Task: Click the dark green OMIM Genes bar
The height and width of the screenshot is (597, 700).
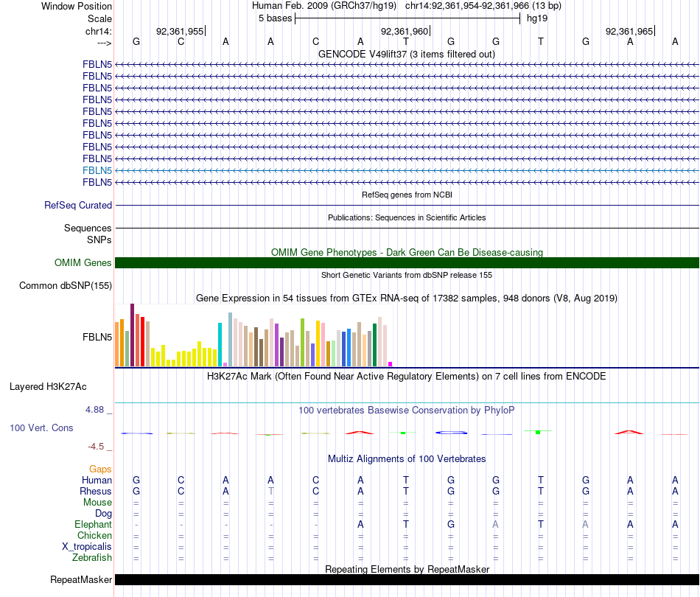Action: (x=407, y=263)
